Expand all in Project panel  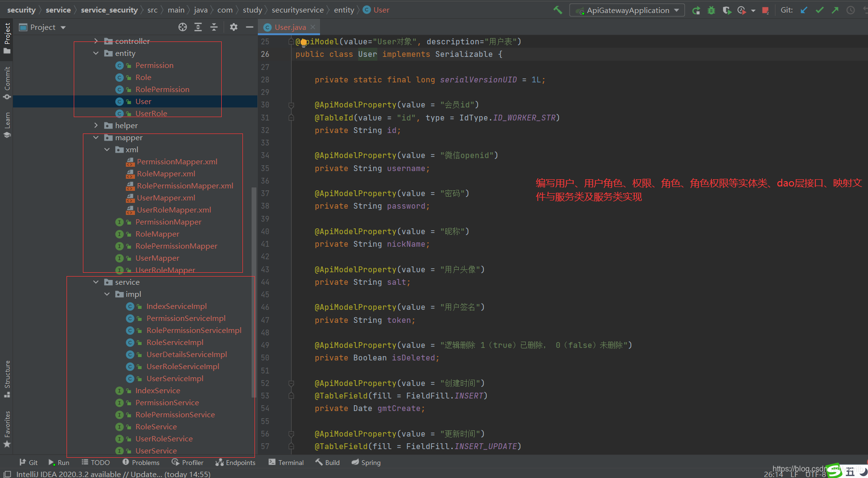198,27
